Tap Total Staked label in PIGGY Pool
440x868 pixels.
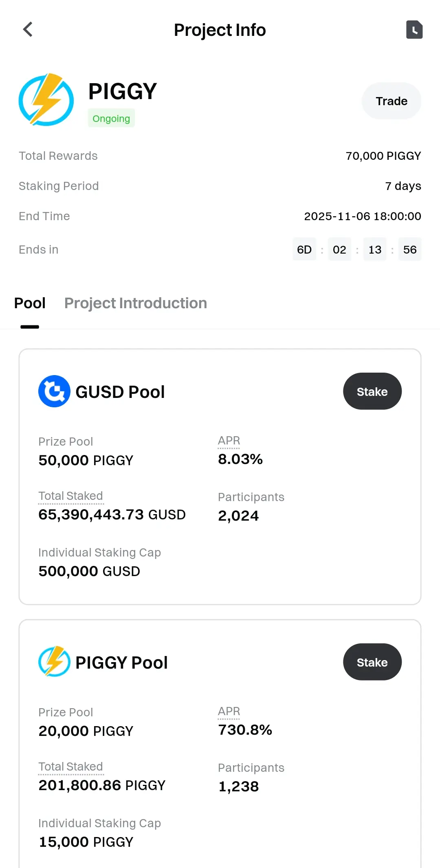70,767
